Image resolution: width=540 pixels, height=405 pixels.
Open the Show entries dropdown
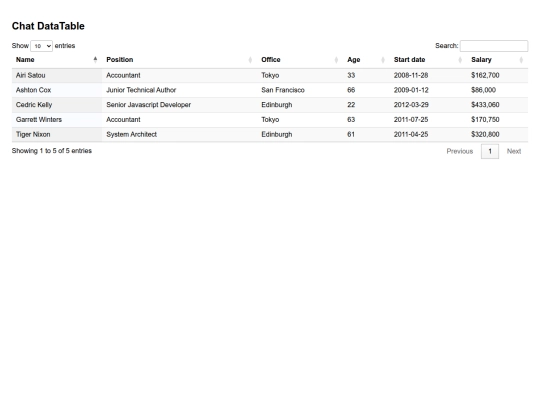41,46
